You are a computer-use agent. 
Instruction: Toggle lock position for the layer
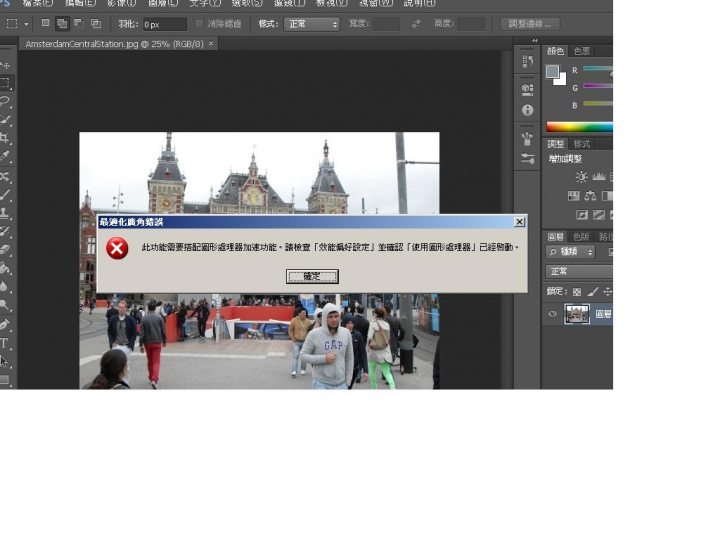608,292
